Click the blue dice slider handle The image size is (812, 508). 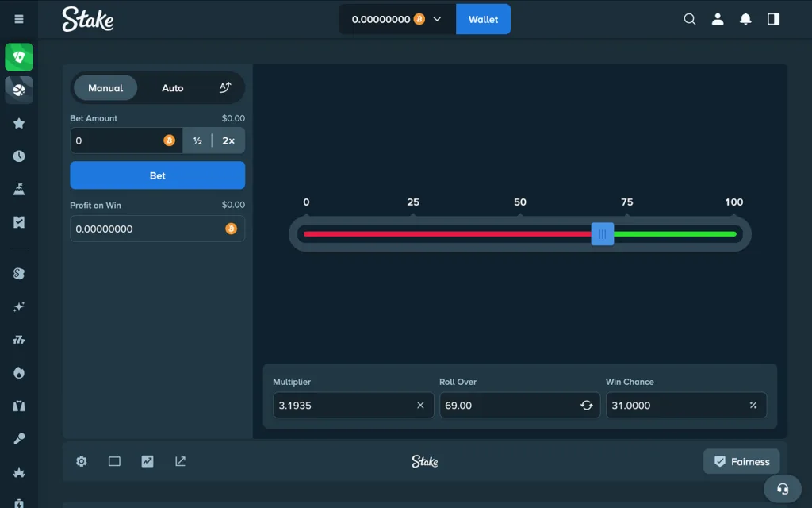point(603,234)
